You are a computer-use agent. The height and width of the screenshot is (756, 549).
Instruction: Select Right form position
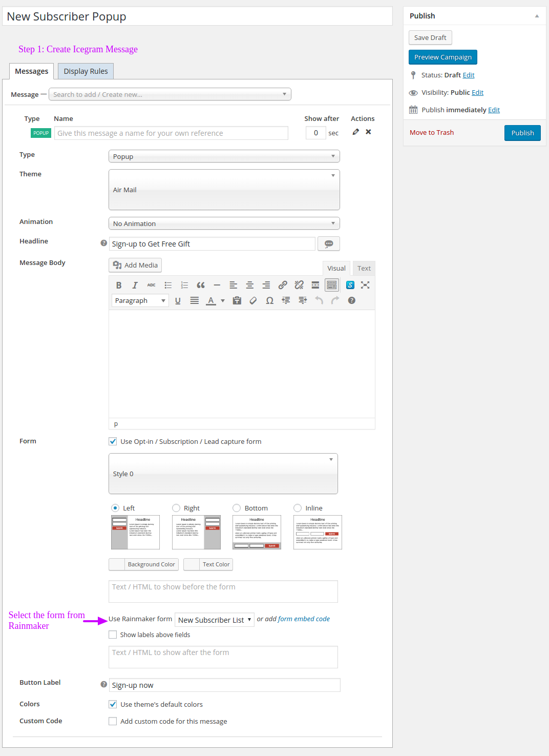(x=176, y=508)
